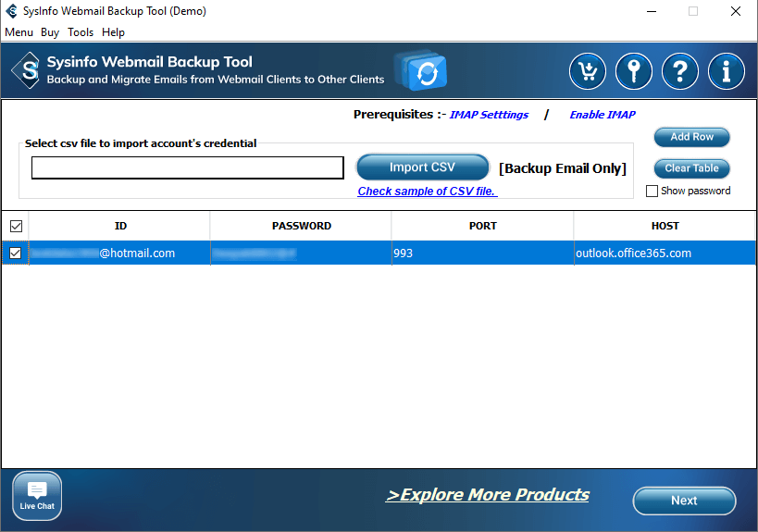758x532 pixels.
Task: Click the PORT column header
Action: point(483,226)
